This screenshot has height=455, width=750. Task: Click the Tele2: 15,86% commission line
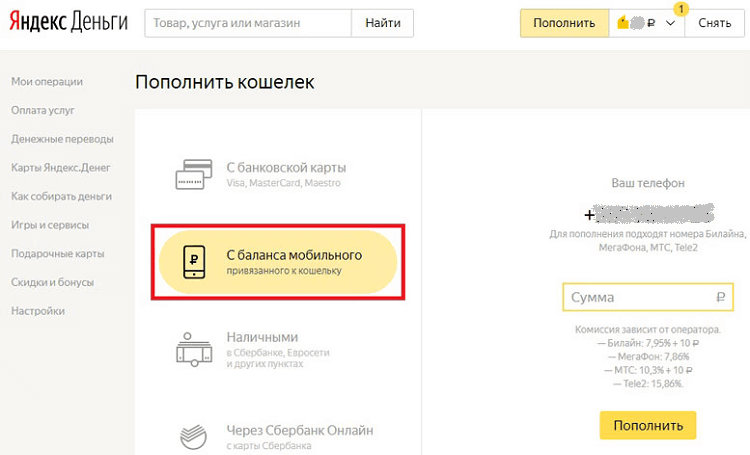(x=648, y=383)
